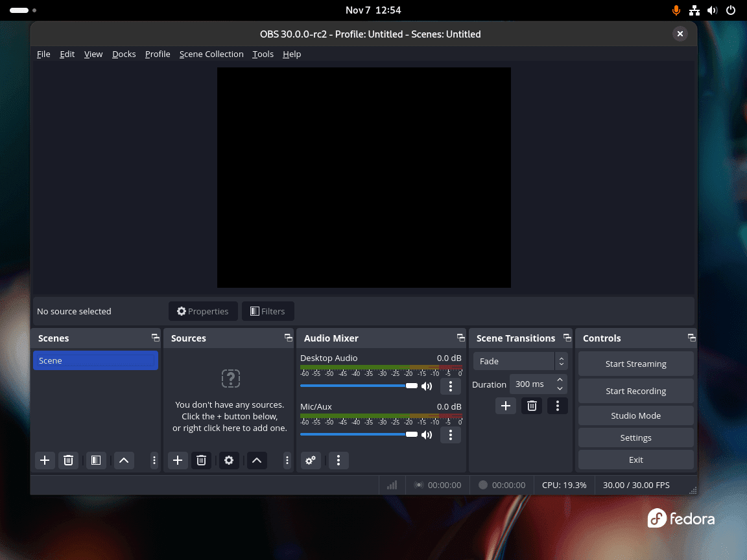Image resolution: width=747 pixels, height=560 pixels.
Task: Click the Start Recording button
Action: coord(635,391)
